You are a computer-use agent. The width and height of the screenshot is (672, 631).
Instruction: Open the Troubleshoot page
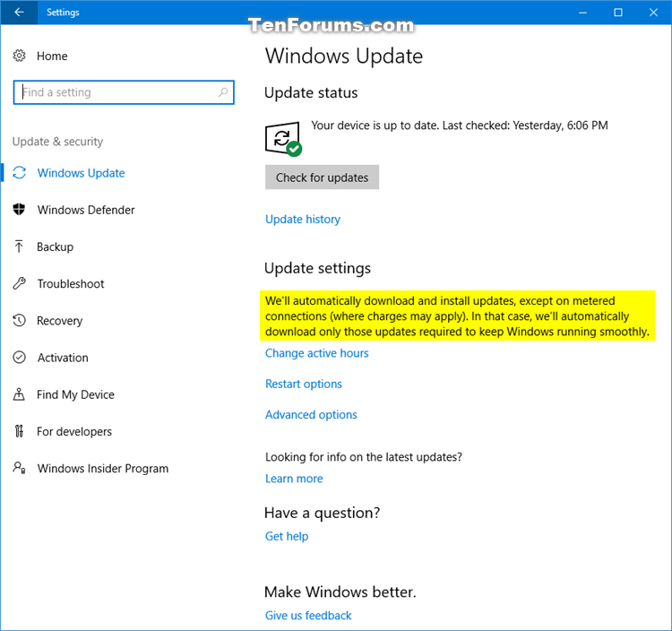coord(71,283)
